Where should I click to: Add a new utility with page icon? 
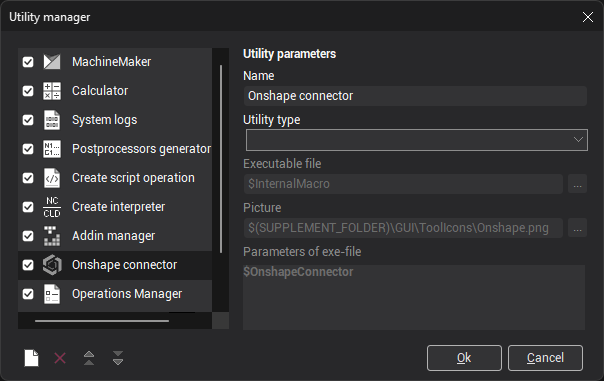tap(31, 358)
